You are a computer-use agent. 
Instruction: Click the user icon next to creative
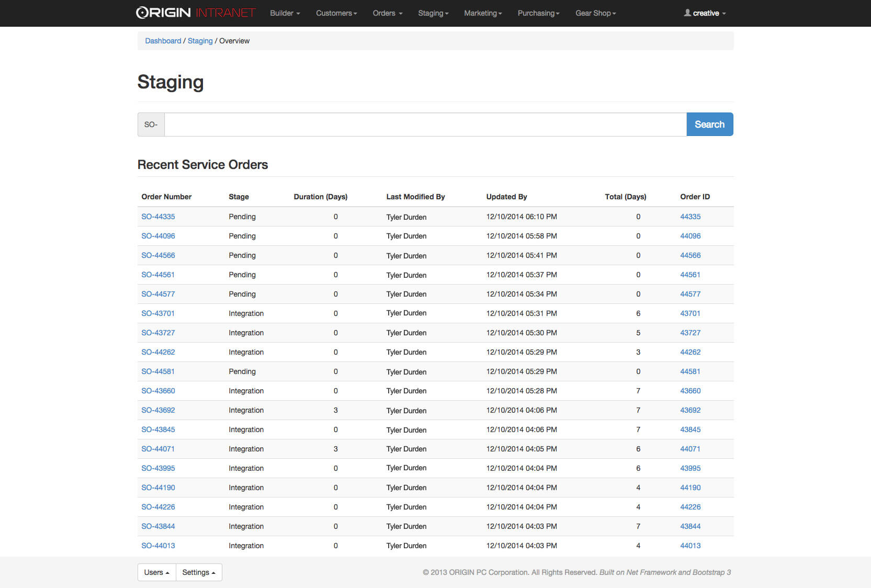pyautogui.click(x=687, y=13)
